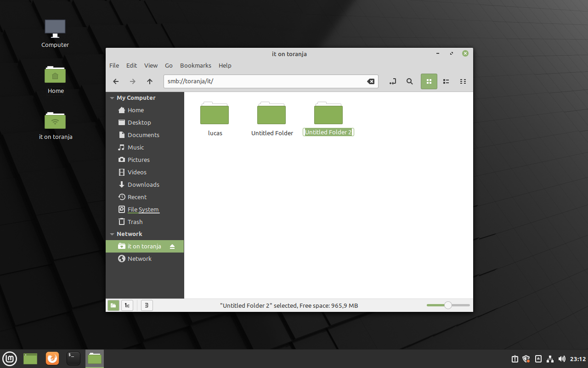Viewport: 588px width, 368px height.
Task: Click the back navigation arrow
Action: [116, 81]
